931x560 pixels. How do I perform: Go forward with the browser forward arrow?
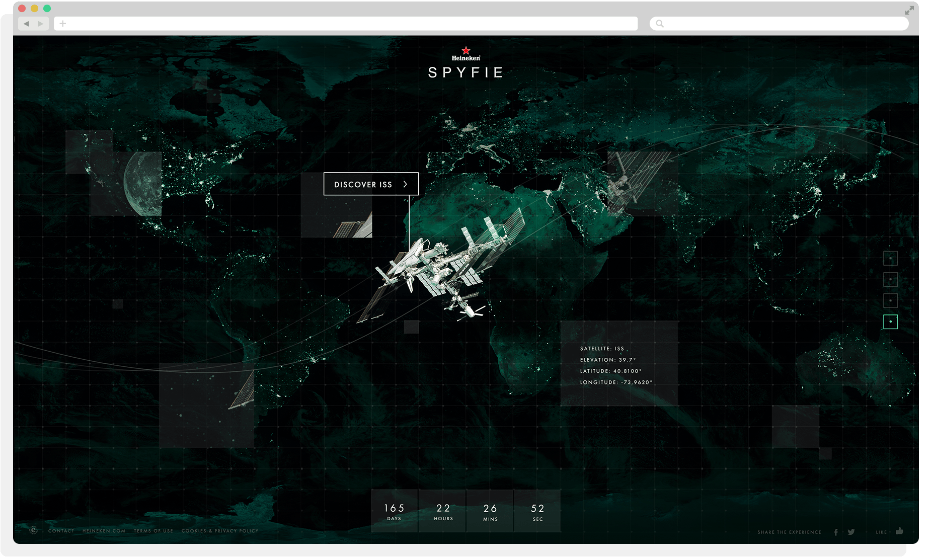pos(41,24)
